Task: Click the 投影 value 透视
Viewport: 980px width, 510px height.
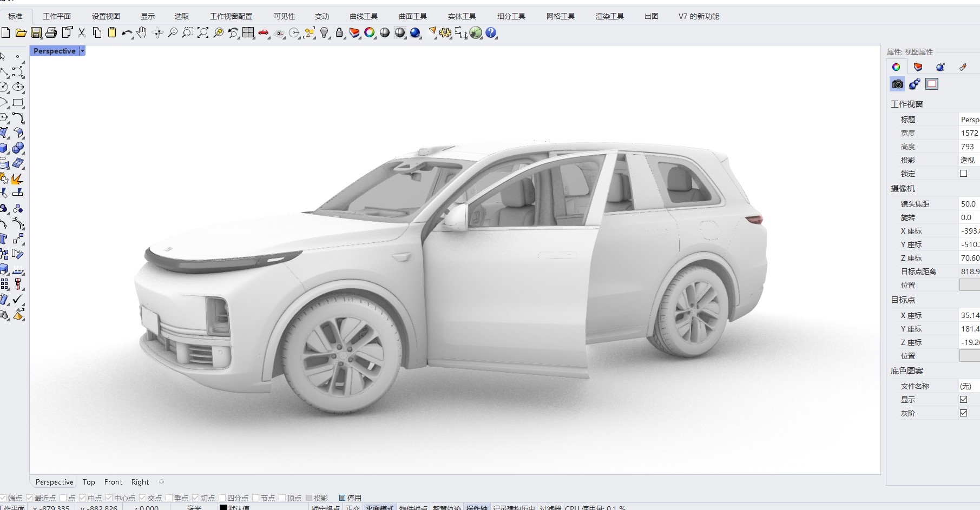Action: point(969,160)
